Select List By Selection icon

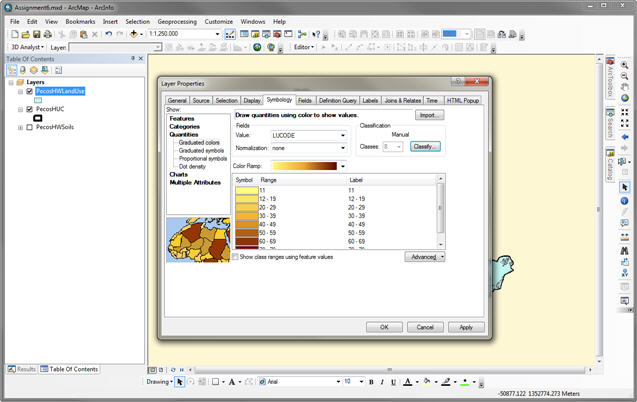pos(45,70)
